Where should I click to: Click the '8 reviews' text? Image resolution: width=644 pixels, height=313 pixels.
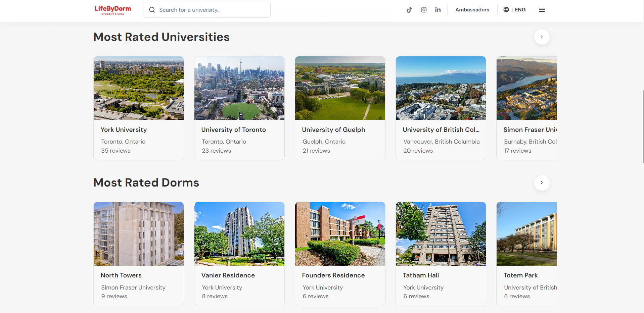pyautogui.click(x=215, y=296)
